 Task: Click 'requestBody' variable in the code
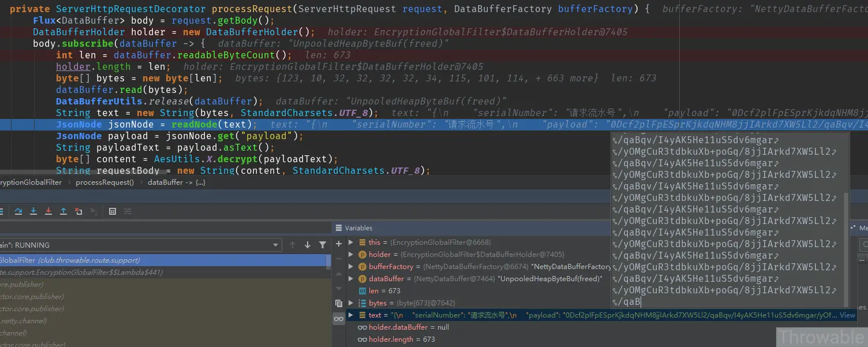[x=128, y=170]
